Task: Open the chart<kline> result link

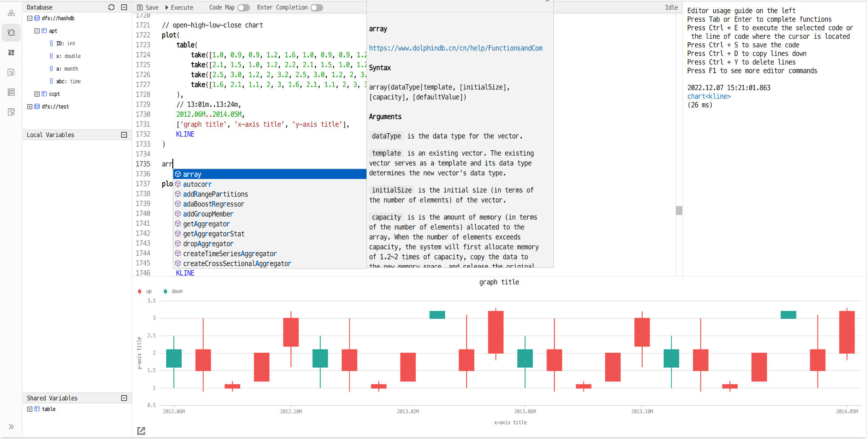Action: (709, 96)
